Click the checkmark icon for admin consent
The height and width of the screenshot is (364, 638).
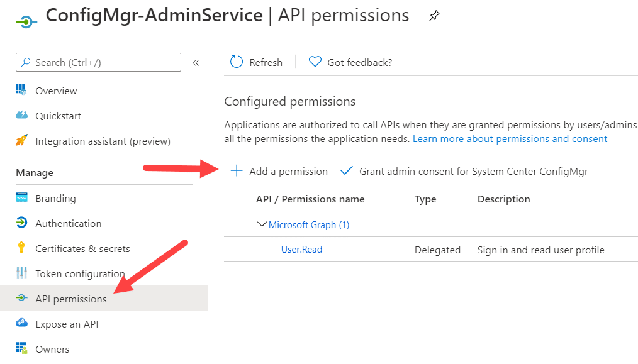click(346, 171)
